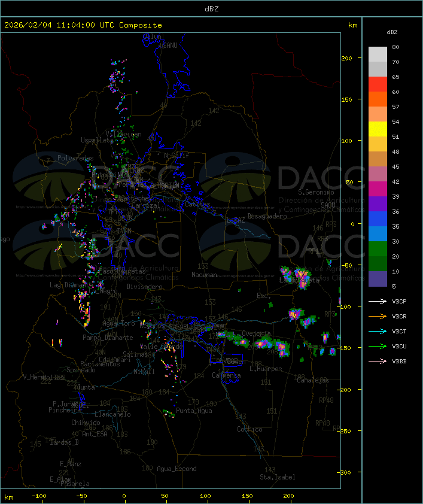Select the green swatch between 30 and 20
Screen dimensions: 423x504
tap(378, 249)
